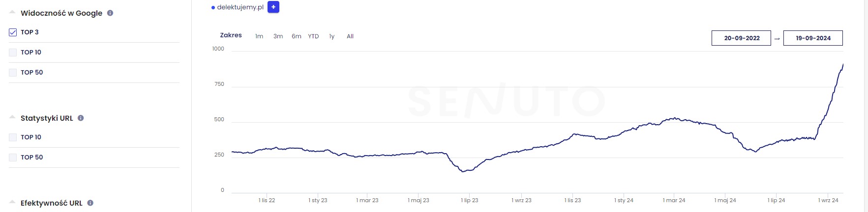Screen dimensions: 868x212
Task: Collapse the Efektywność URL section
Action: tap(13, 203)
